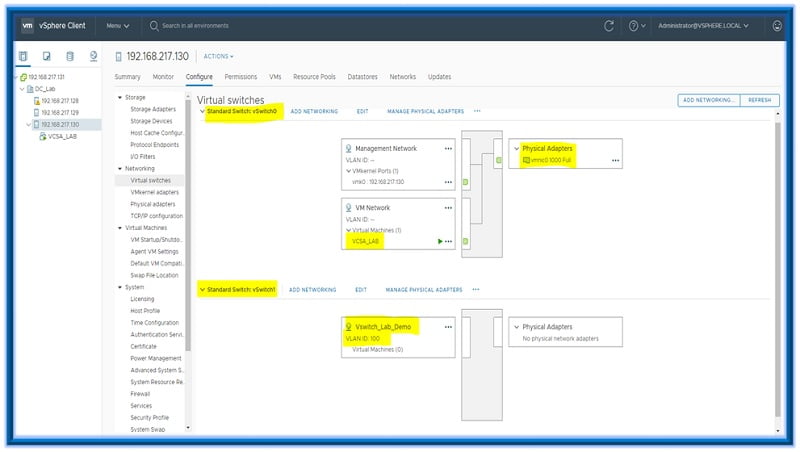Select VMkernel adapters in the Networking list

tap(156, 192)
